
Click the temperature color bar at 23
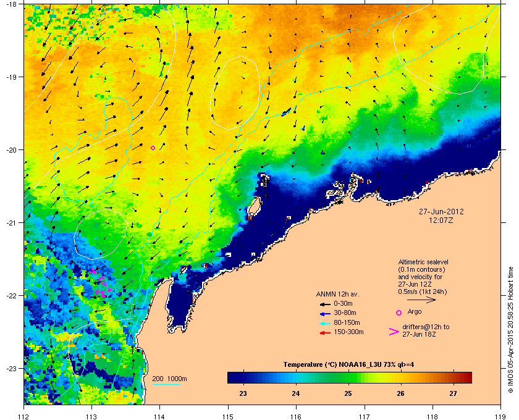coord(243,377)
